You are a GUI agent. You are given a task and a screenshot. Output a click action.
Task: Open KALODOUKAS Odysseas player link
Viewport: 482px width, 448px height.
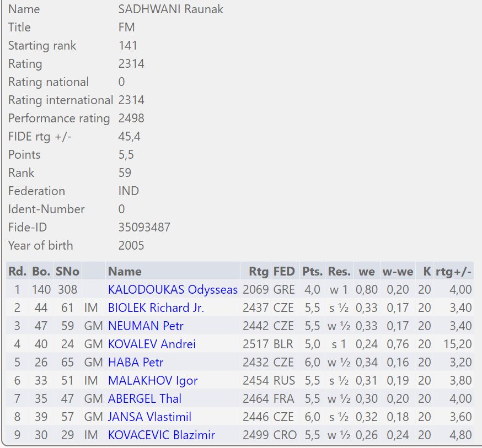point(173,289)
